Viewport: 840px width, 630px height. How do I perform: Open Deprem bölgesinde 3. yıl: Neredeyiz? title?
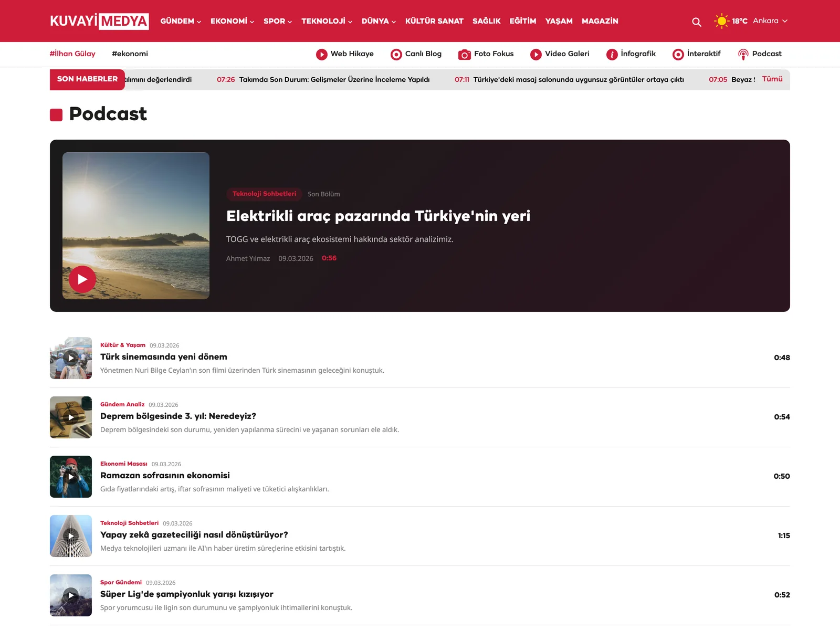[178, 416]
